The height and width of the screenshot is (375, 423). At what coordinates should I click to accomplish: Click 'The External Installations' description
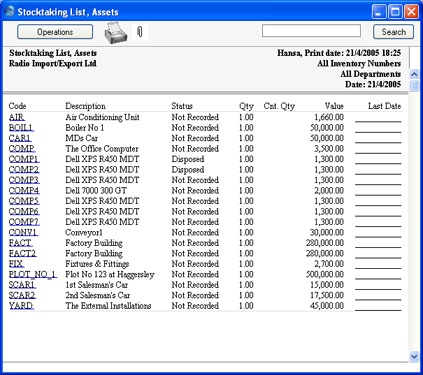click(x=108, y=306)
